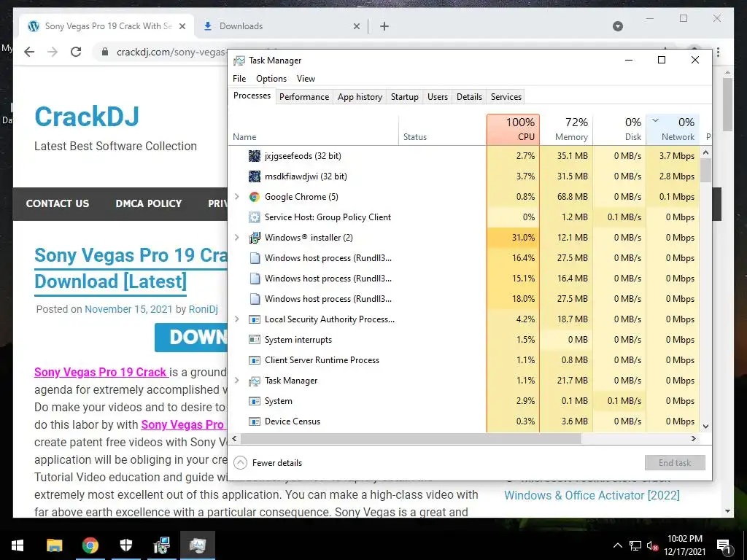Close the Downloads tab
The height and width of the screenshot is (560, 747).
(x=356, y=26)
